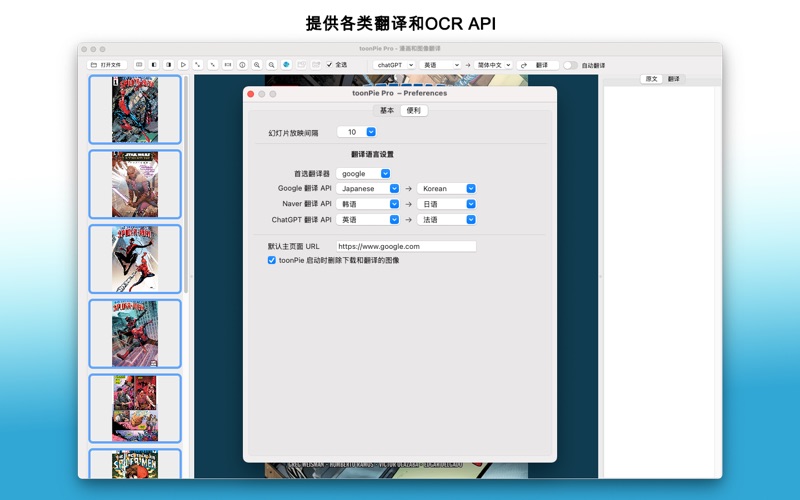Select the Star Wars comic thumbnail

135,184
